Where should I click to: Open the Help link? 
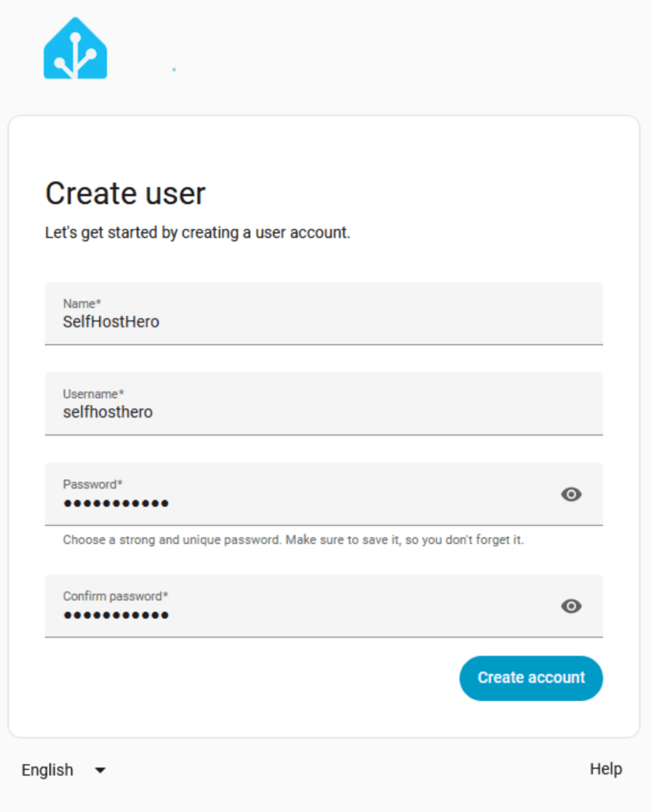click(x=606, y=769)
